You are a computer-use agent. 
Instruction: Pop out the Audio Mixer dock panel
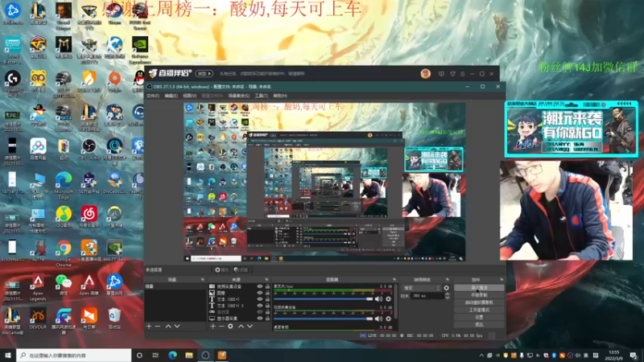pos(394,279)
